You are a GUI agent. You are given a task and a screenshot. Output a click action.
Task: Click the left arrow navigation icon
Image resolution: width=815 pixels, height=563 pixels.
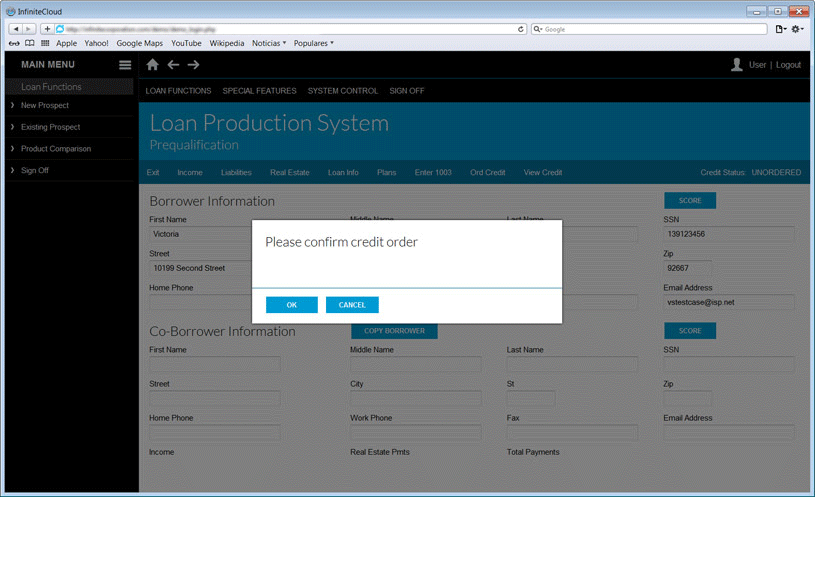pos(173,65)
